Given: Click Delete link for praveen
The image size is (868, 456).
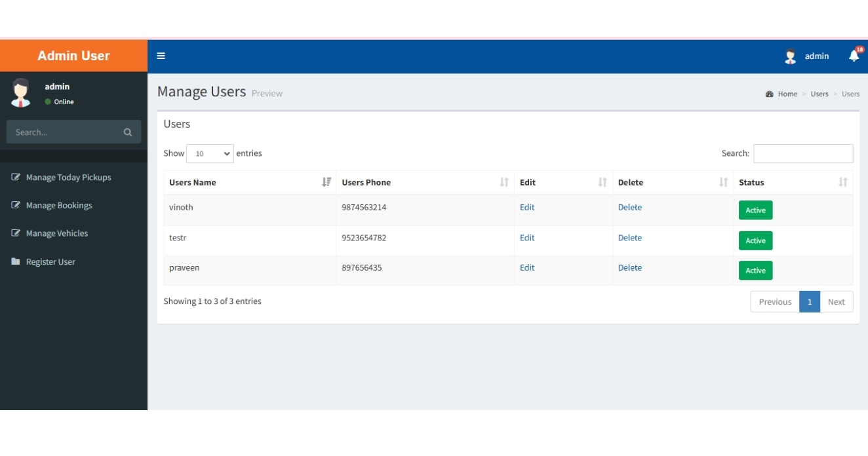Looking at the screenshot, I should (629, 267).
